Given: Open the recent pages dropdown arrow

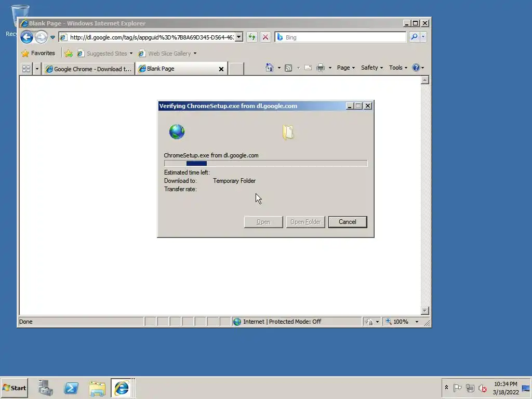Looking at the screenshot, I should [x=52, y=37].
